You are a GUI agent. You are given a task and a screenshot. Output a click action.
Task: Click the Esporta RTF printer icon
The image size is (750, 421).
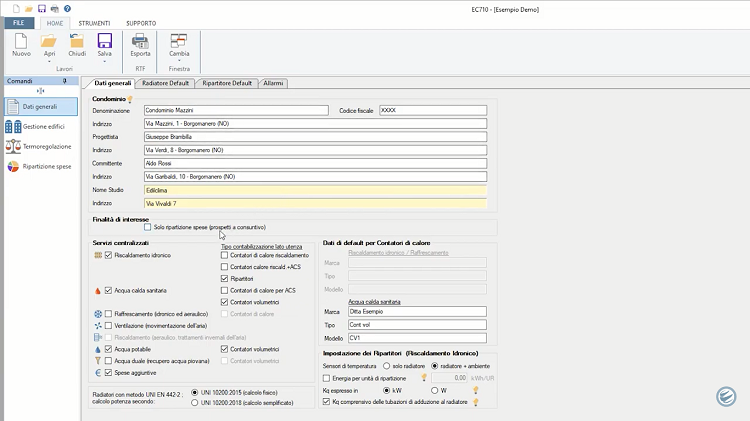[140, 41]
